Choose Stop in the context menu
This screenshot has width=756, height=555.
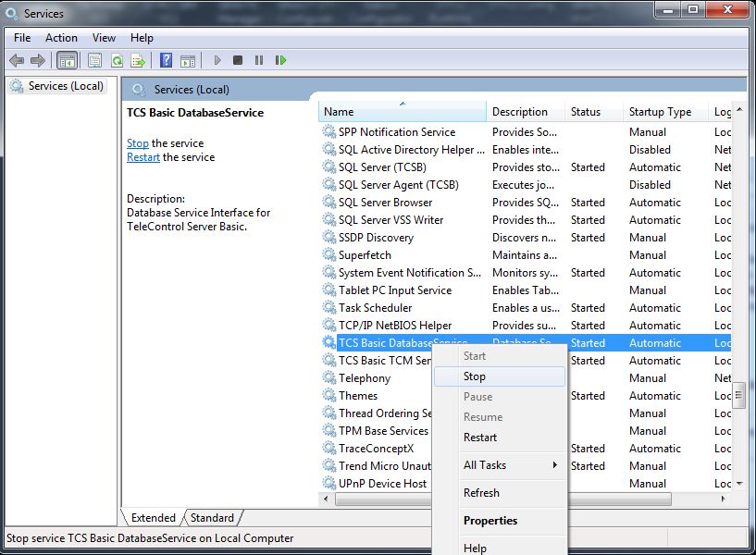pos(500,376)
